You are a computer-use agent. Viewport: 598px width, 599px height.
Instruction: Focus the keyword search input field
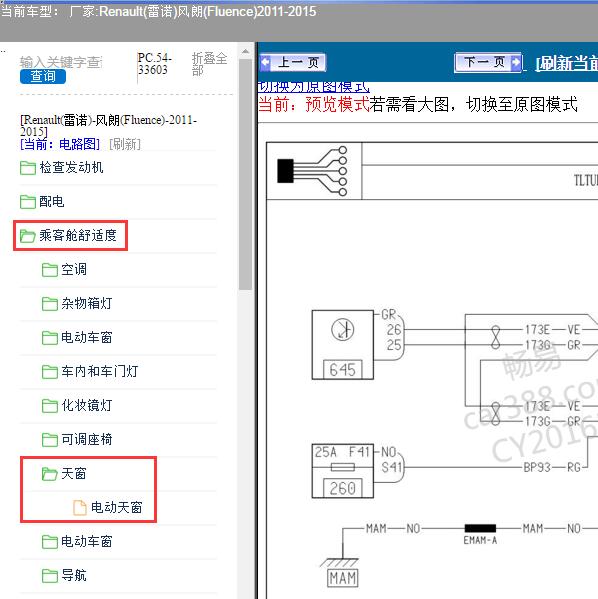click(61, 62)
